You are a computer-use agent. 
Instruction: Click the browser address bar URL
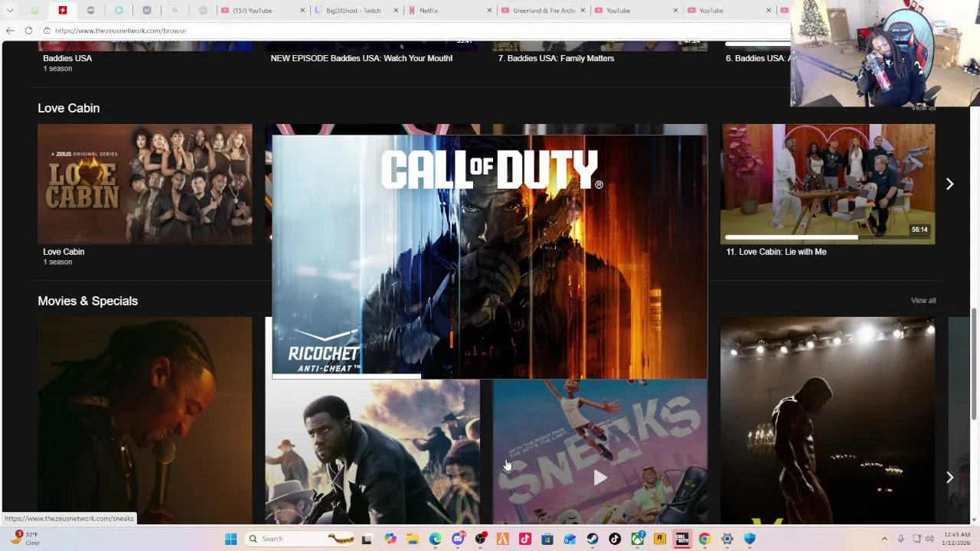click(120, 31)
